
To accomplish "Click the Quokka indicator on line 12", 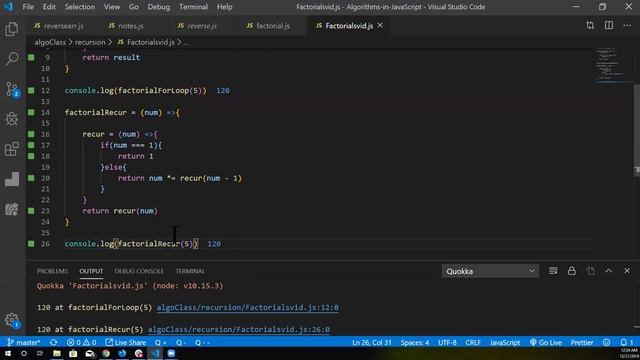I will click(31, 90).
